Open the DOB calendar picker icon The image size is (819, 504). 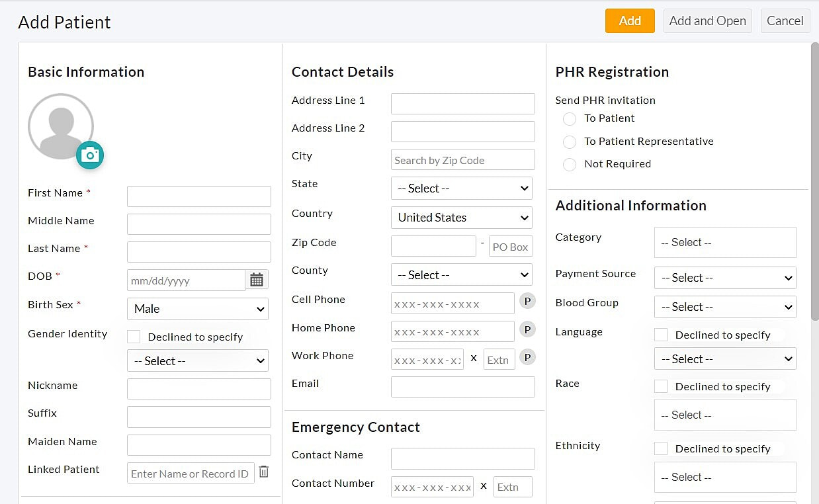point(257,280)
